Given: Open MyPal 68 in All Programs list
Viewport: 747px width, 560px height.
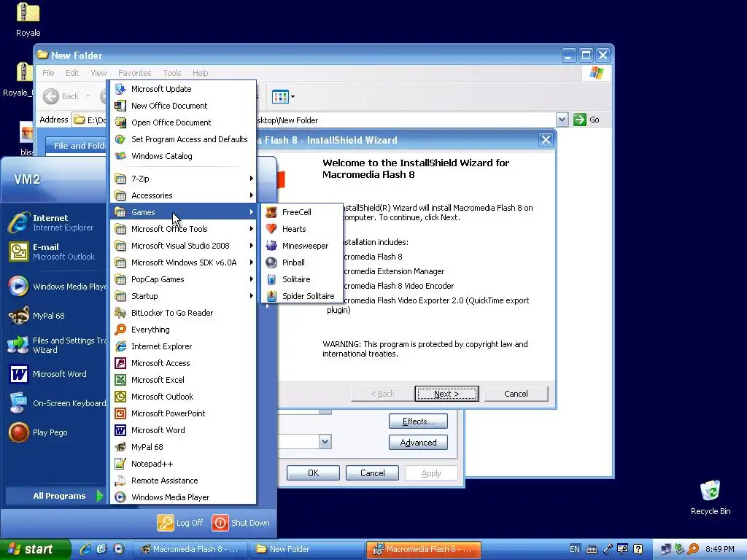Looking at the screenshot, I should coord(183,447).
